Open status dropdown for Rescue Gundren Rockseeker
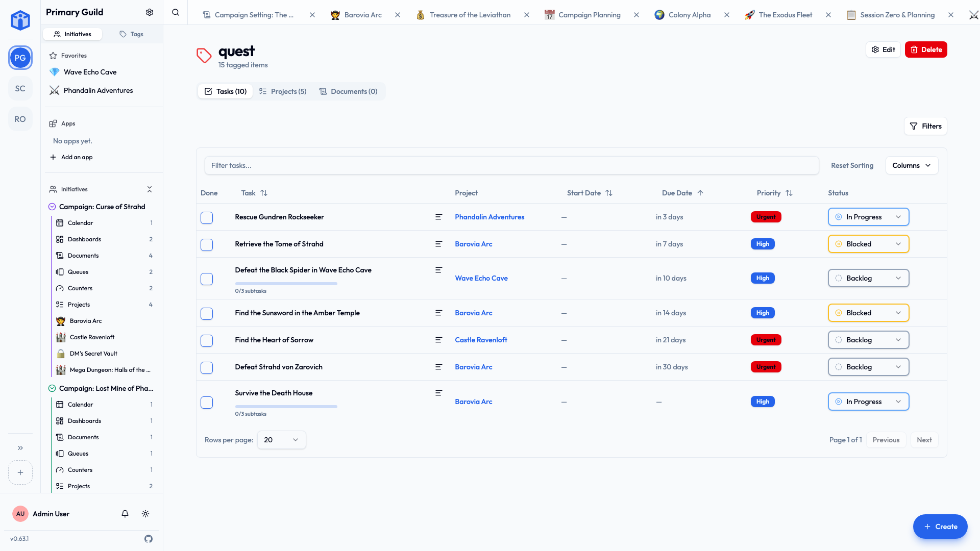 [x=868, y=217]
